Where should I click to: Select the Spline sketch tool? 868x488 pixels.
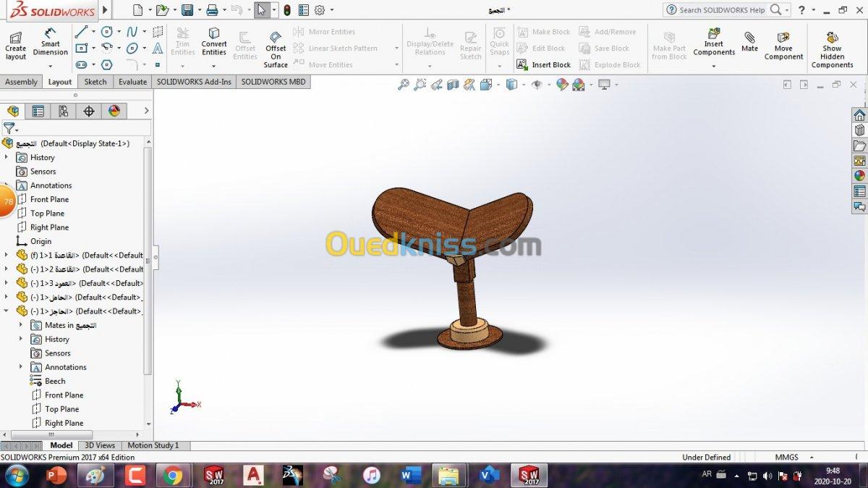pyautogui.click(x=132, y=32)
